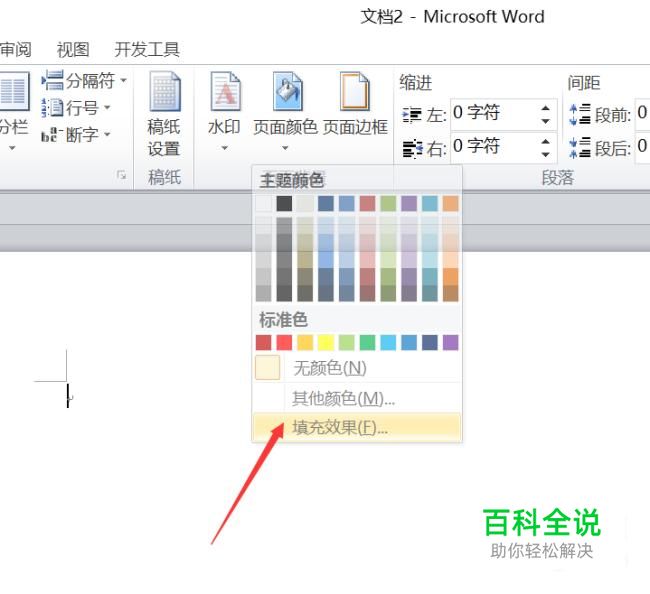Pick the white theme color swatch

point(263,204)
